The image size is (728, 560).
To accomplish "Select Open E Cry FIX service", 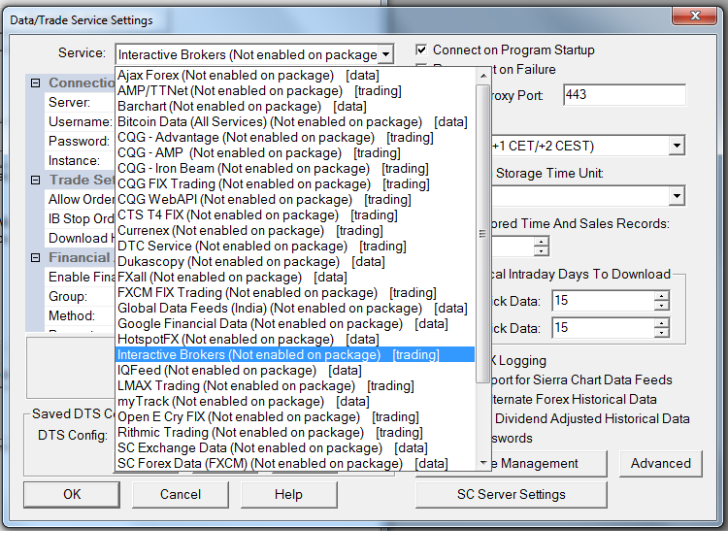I will coord(295,417).
